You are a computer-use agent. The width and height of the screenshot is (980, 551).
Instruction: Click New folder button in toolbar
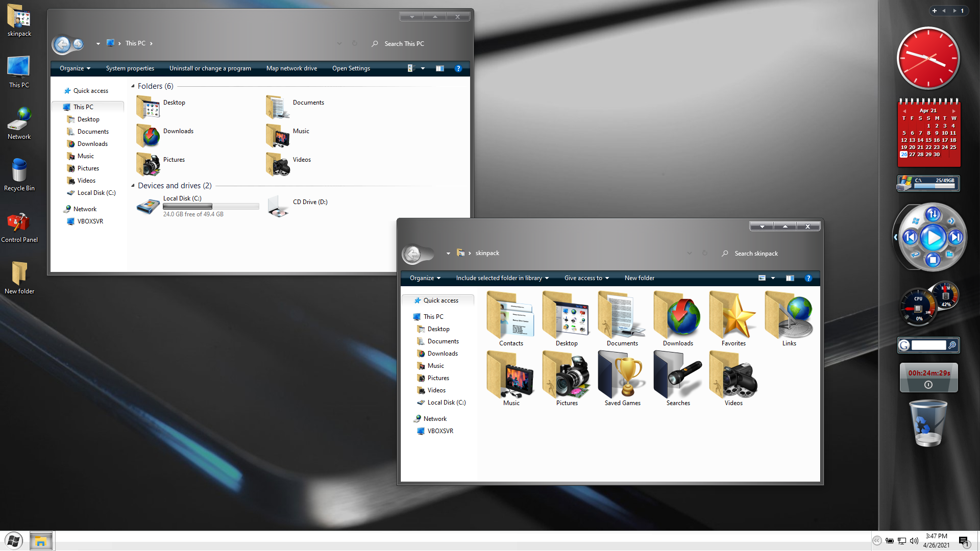(x=639, y=278)
